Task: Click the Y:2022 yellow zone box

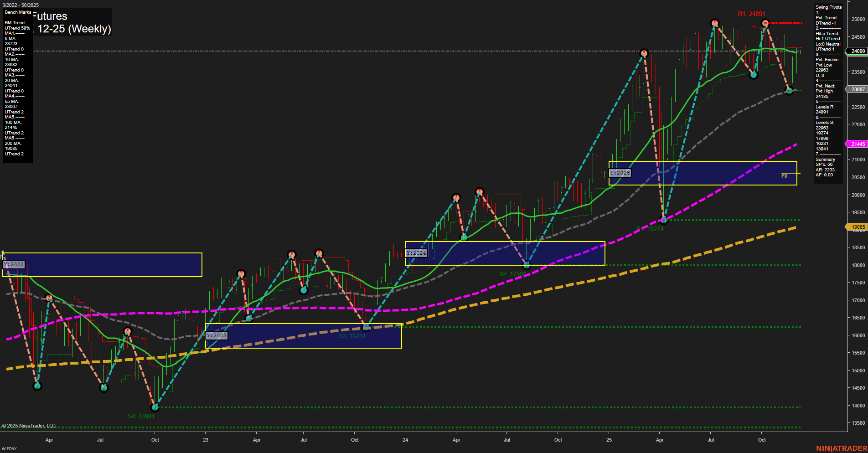Action: pyautogui.click(x=100, y=263)
